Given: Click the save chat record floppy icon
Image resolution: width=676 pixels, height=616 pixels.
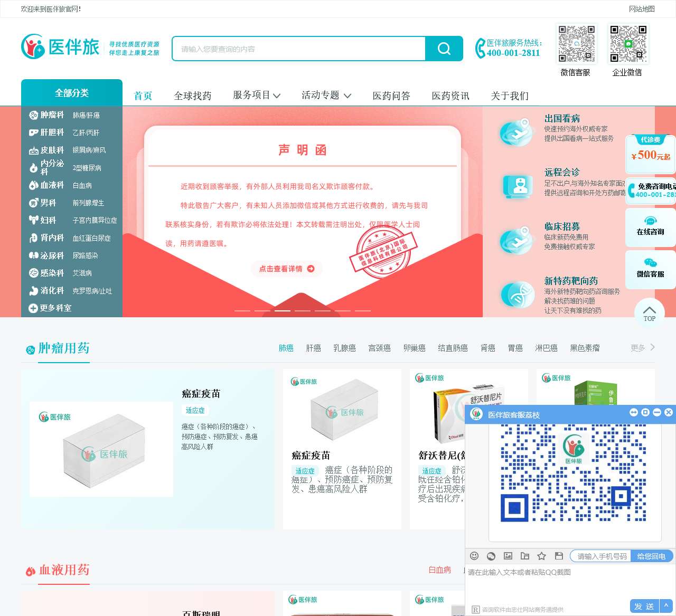Looking at the screenshot, I should pyautogui.click(x=558, y=556).
